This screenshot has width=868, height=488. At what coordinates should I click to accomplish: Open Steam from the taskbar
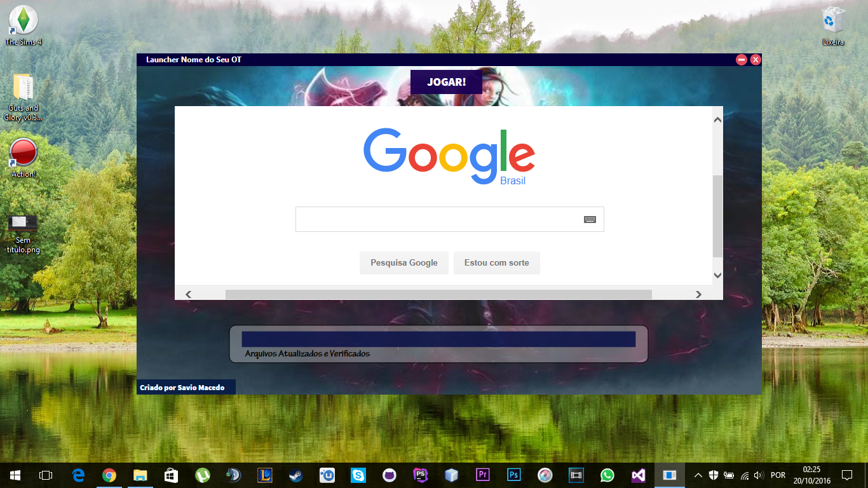pyautogui.click(x=296, y=475)
